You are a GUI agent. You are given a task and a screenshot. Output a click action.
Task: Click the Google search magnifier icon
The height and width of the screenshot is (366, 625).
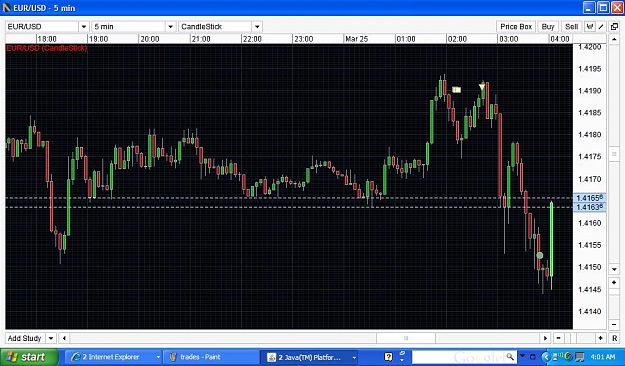[x=510, y=356]
